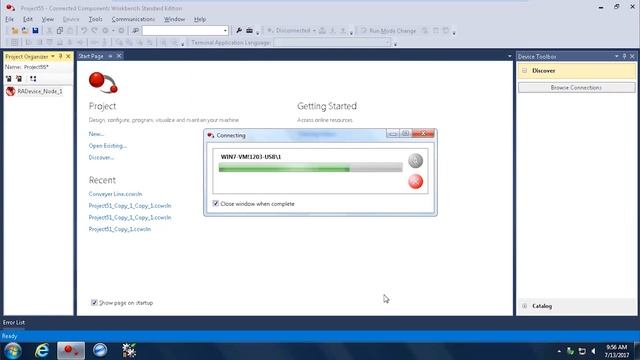The height and width of the screenshot is (360, 640).
Task: Click the Find icon beside search box
Action: pyautogui.click(x=135, y=31)
